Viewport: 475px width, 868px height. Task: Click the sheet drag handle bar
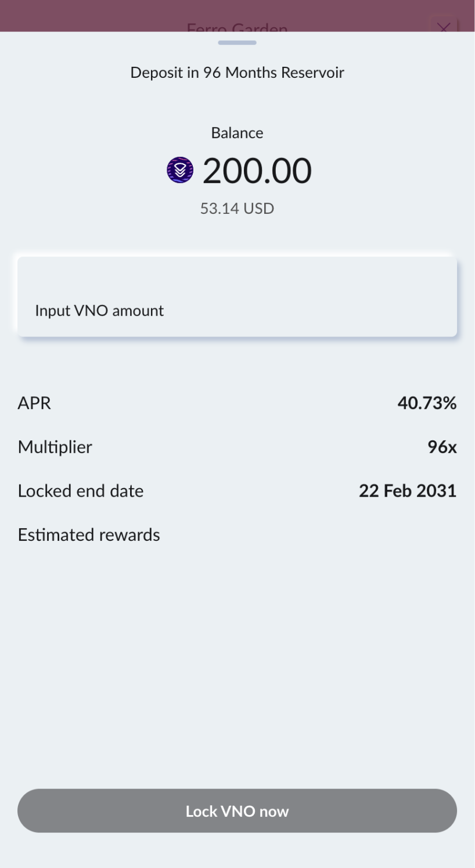point(237,42)
